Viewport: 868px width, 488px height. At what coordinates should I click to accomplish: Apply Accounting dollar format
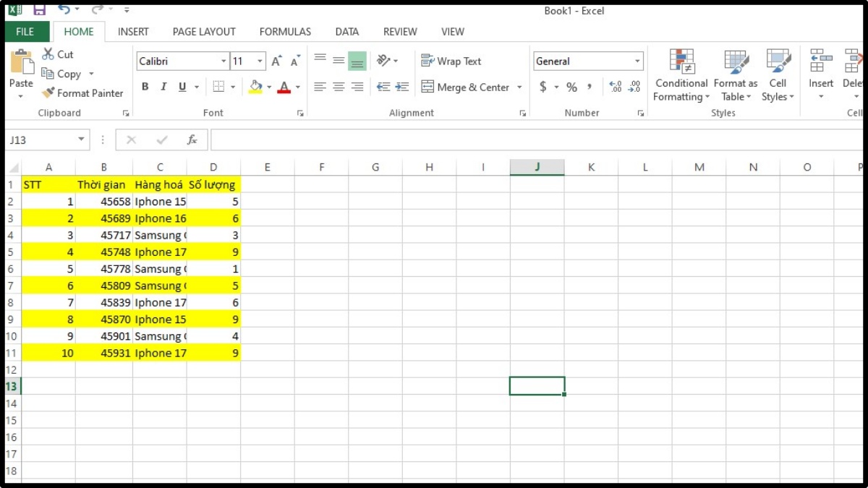[543, 87]
